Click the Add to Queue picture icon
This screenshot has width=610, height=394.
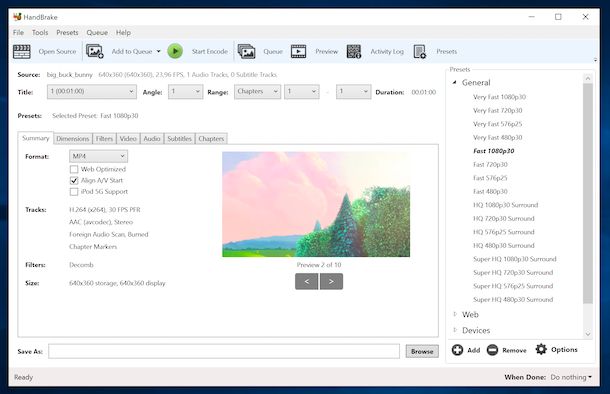[x=95, y=51]
